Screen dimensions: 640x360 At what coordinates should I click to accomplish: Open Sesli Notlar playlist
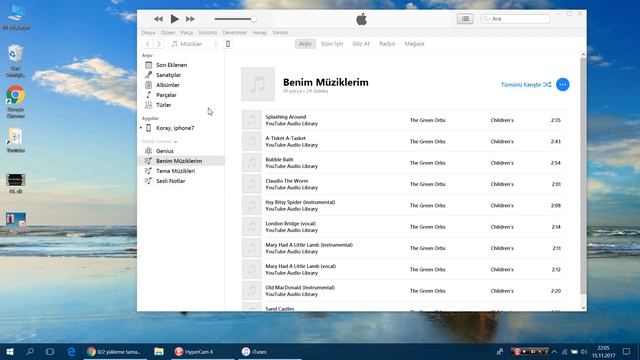(x=181, y=181)
